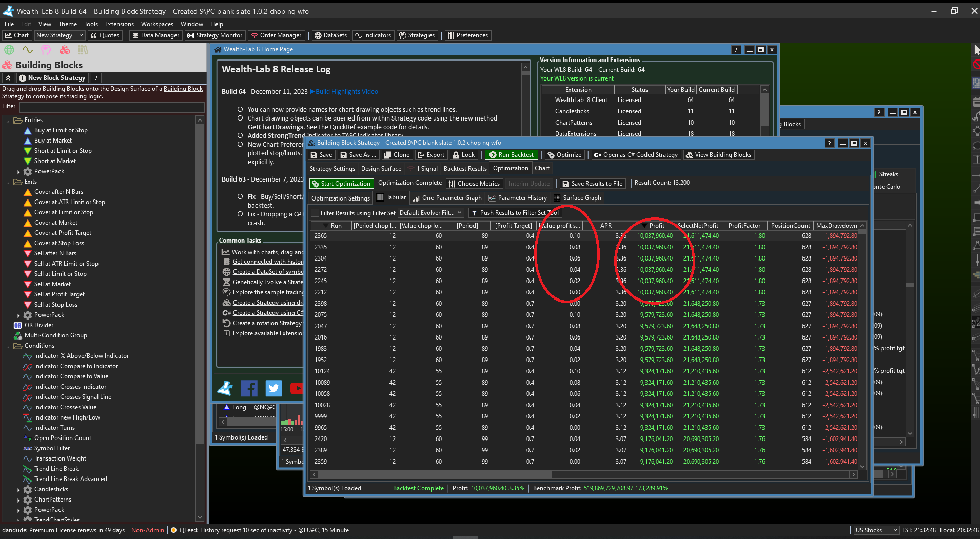Select Sell at Profit Target block
Screen dimensions: 980x539
point(59,294)
